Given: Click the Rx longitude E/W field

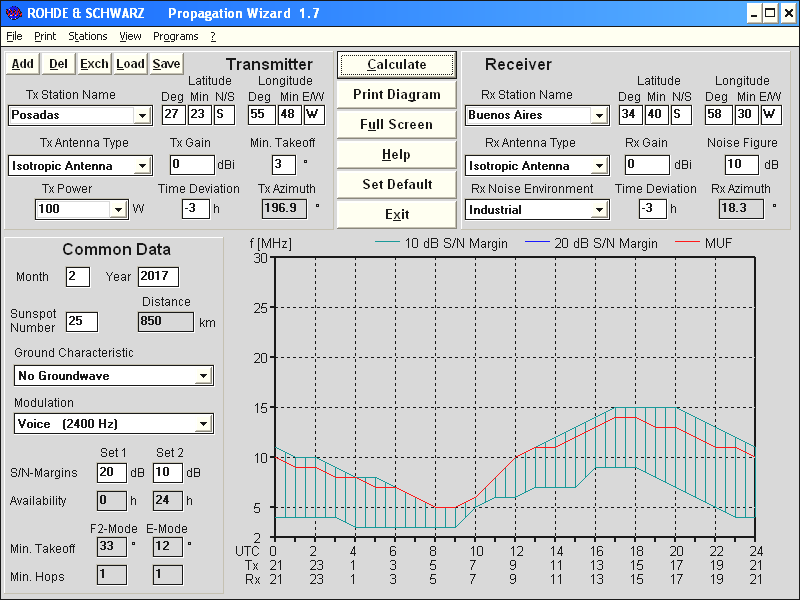Looking at the screenshot, I should (x=771, y=115).
